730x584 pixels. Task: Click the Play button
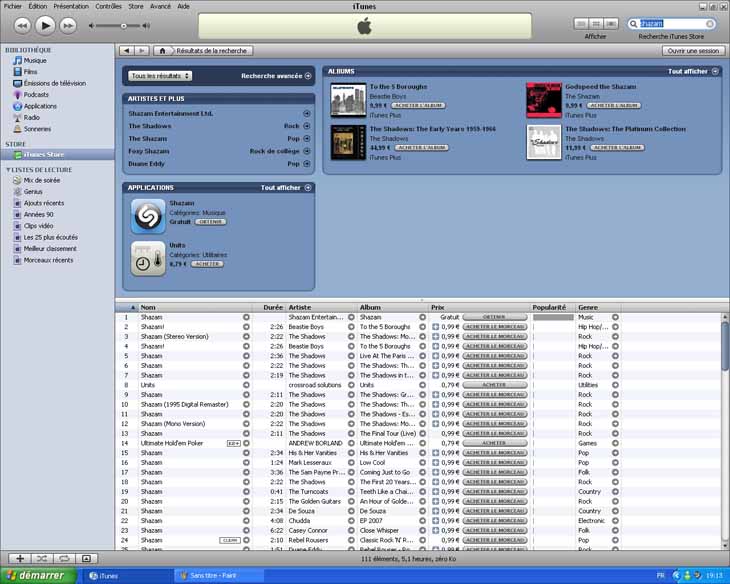[x=45, y=25]
